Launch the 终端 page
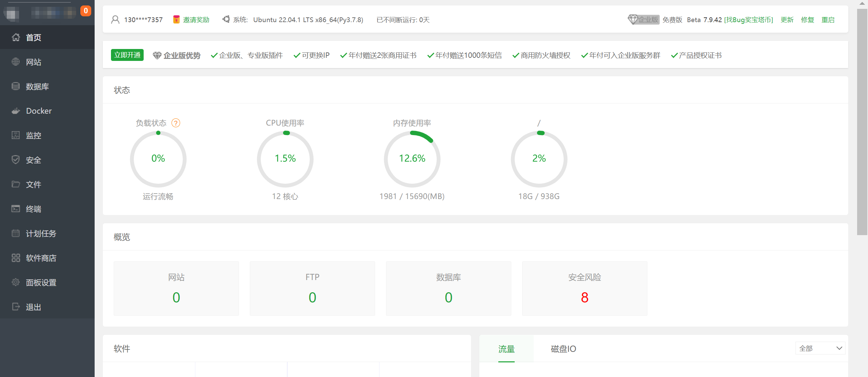The width and height of the screenshot is (868, 377). tap(47, 209)
